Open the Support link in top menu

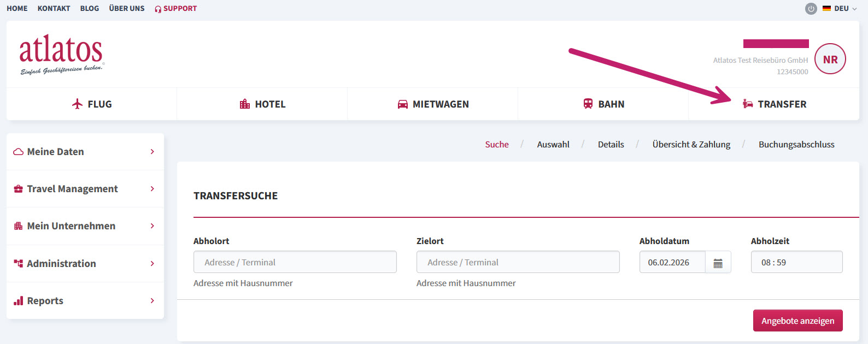175,9
